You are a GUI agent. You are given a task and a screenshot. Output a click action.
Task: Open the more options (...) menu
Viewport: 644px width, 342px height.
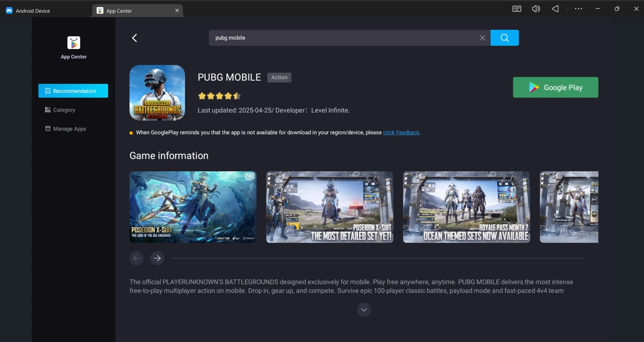point(578,9)
